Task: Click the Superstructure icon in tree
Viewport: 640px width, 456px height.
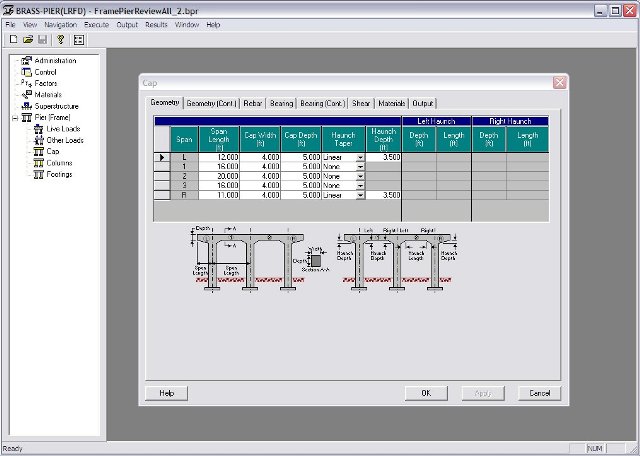Action: [27, 106]
